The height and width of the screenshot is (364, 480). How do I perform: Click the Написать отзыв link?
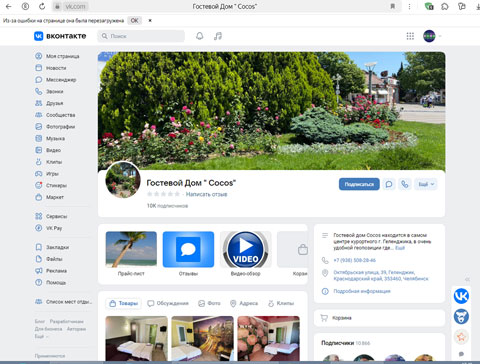coord(206,194)
